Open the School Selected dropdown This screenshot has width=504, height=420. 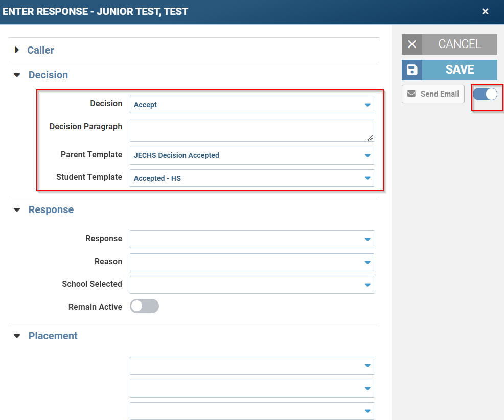pyautogui.click(x=251, y=285)
